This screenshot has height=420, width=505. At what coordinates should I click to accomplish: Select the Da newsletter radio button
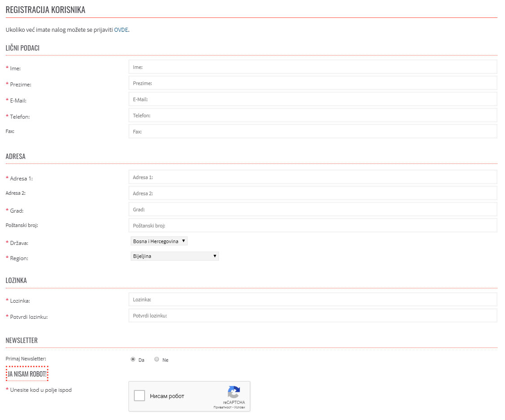point(133,360)
